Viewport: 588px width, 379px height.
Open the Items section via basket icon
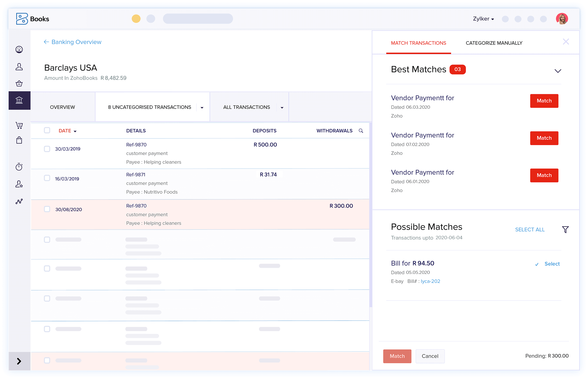coord(19,83)
